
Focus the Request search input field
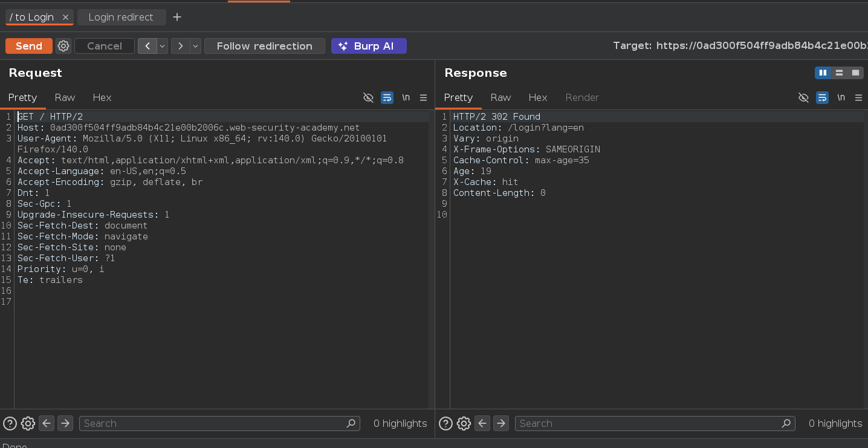tap(219, 423)
